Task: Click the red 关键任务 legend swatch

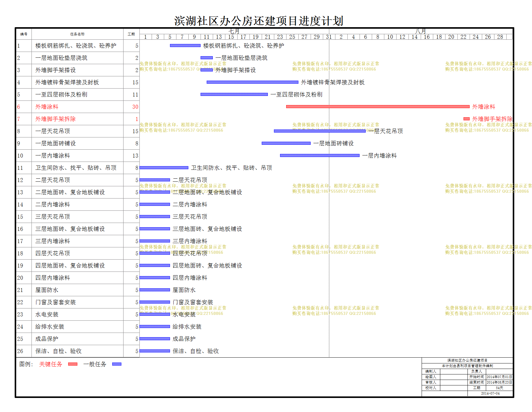Action: [x=73, y=364]
